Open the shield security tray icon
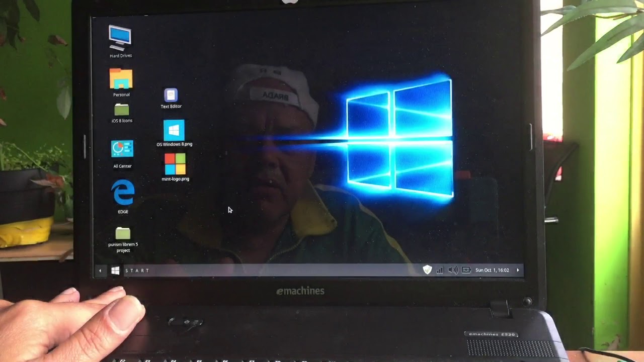The height and width of the screenshot is (362, 644). (427, 270)
